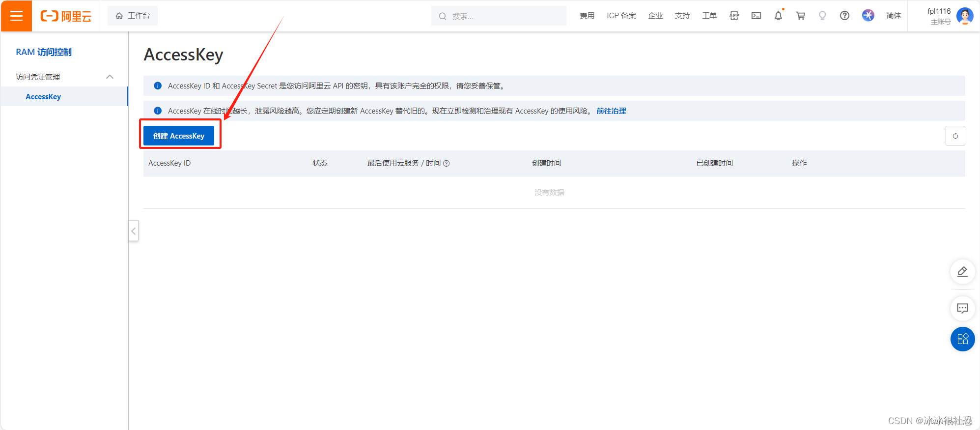The width and height of the screenshot is (980, 430).
Task: Open the hamburger main menu
Action: (16, 16)
